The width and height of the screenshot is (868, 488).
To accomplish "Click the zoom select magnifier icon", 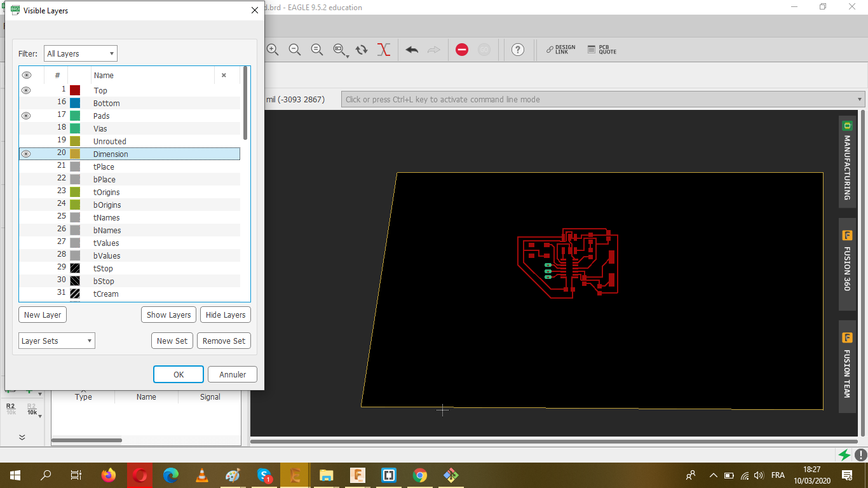I will click(339, 50).
